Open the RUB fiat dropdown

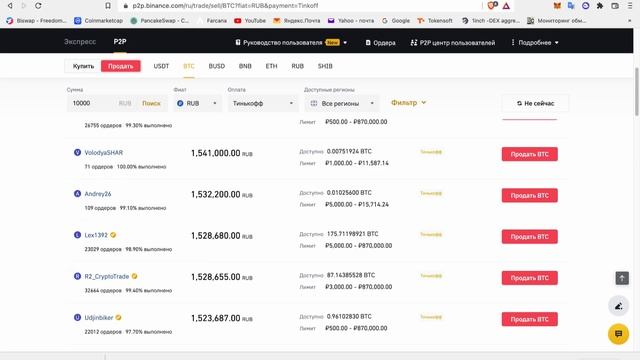[198, 103]
